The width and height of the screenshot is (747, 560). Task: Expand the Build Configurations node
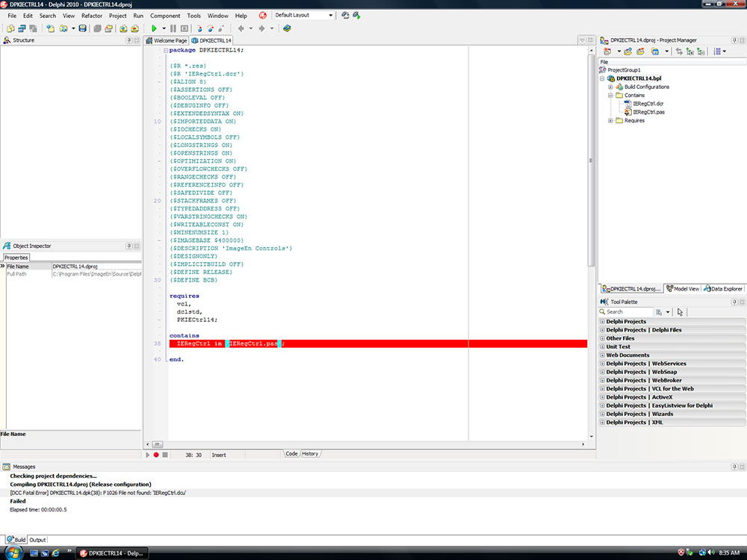click(610, 87)
